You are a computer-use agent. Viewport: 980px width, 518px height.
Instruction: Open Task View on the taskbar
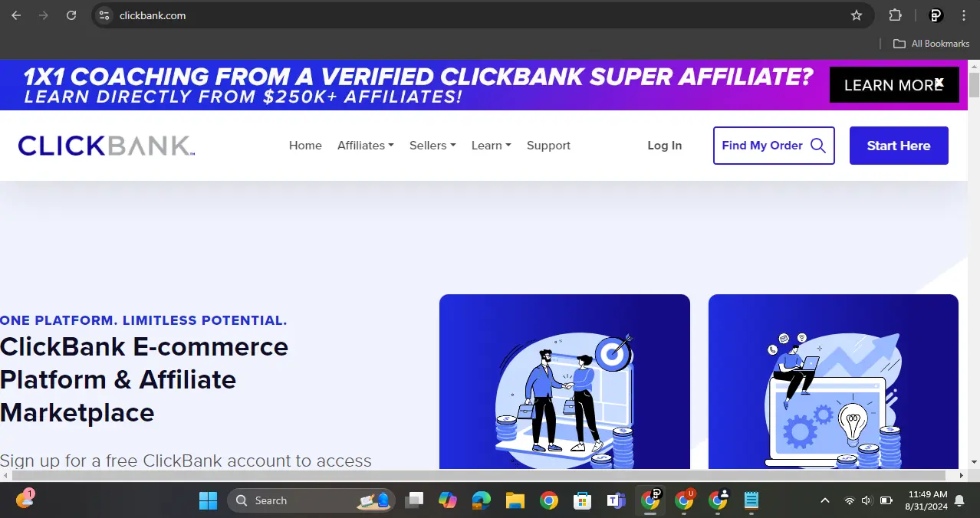(x=415, y=500)
